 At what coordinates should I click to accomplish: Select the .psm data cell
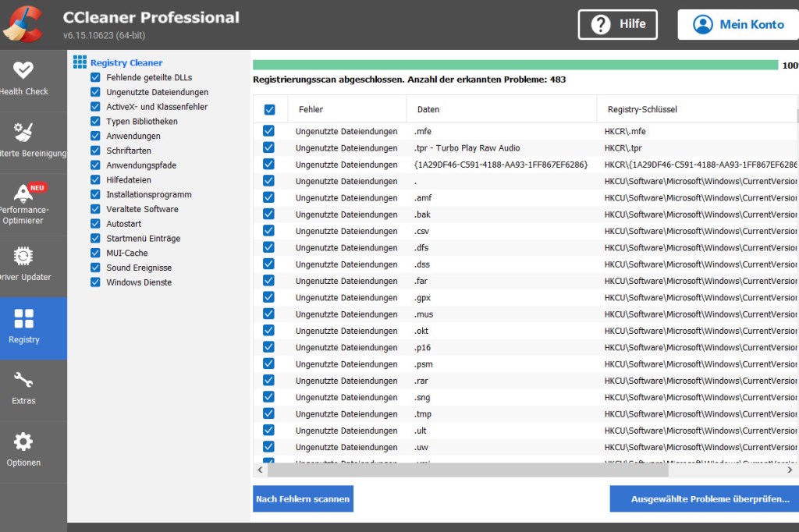tap(424, 364)
